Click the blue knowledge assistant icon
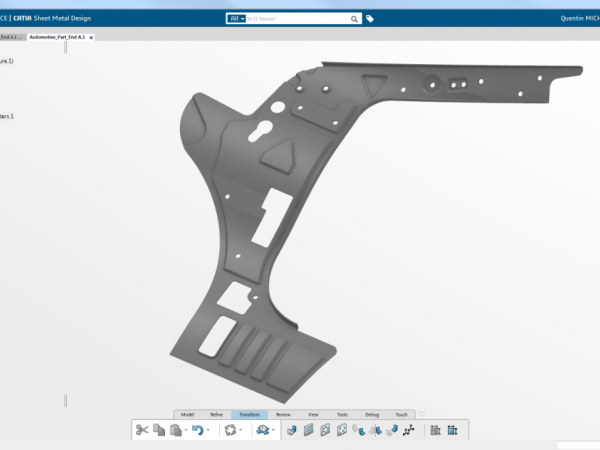This screenshot has height=450, width=600. tap(263, 430)
